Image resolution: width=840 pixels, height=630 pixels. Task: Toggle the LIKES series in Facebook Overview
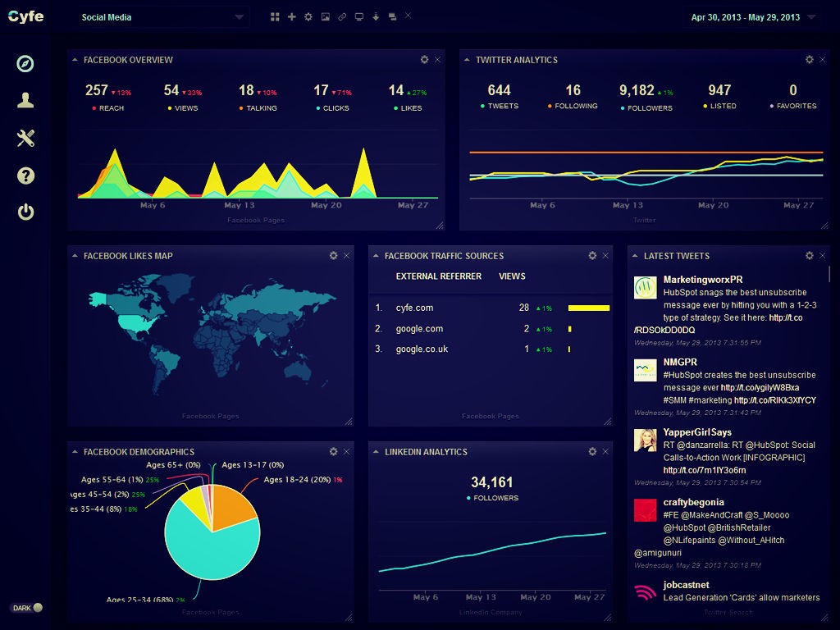pyautogui.click(x=408, y=108)
